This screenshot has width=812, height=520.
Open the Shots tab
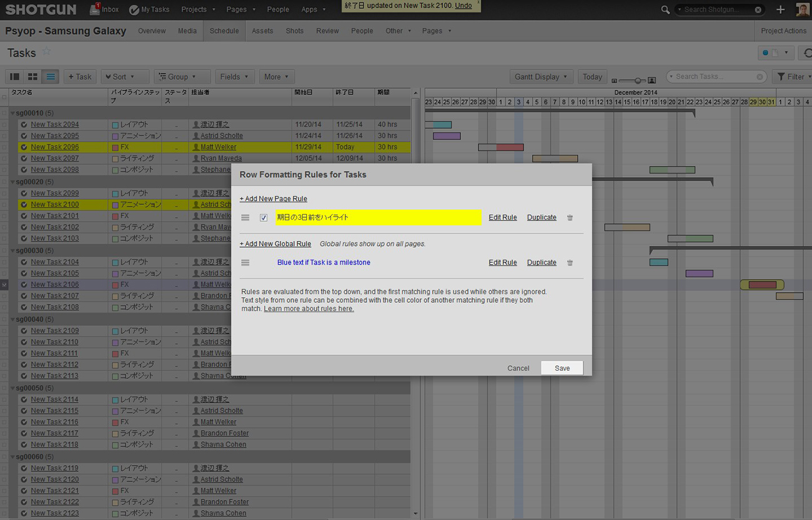click(x=294, y=31)
